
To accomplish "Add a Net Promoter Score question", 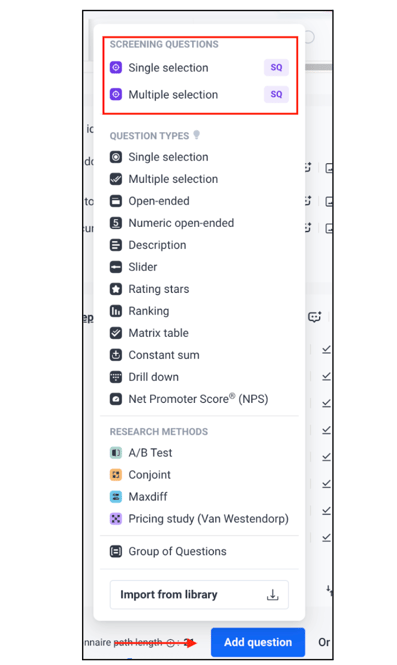I will pos(189,399).
